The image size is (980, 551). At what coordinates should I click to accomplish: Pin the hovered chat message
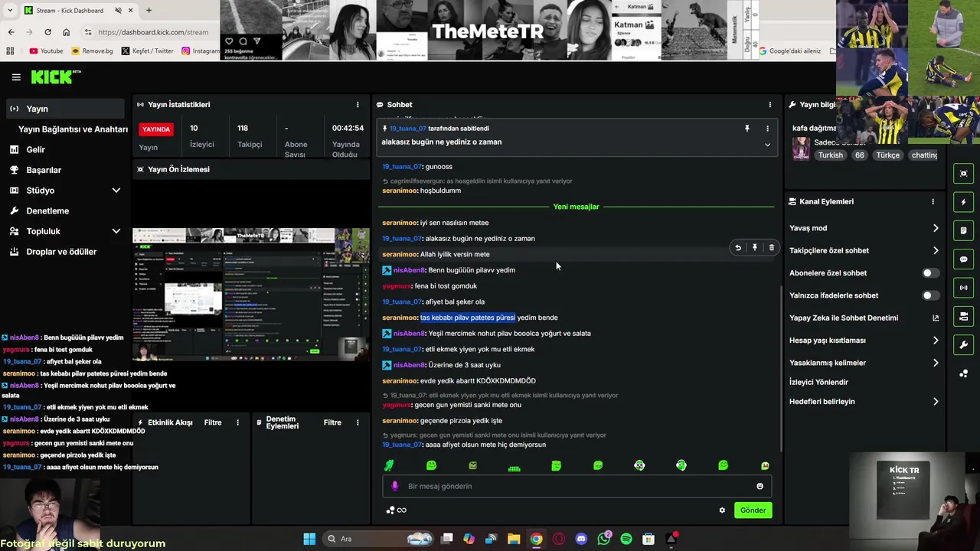tap(755, 248)
